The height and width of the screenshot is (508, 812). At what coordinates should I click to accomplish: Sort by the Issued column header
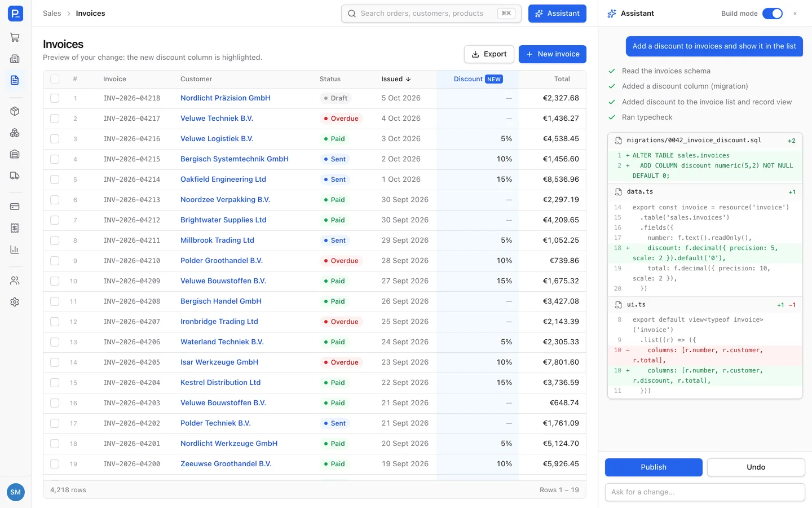[x=396, y=79]
